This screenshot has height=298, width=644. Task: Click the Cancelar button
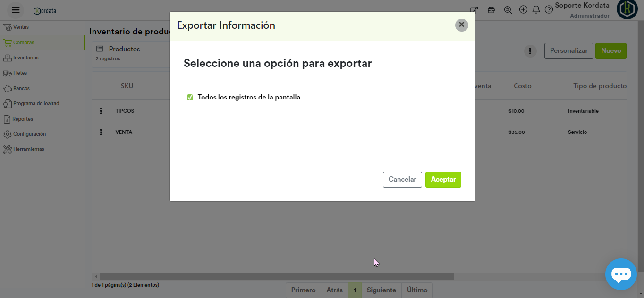coord(402,180)
